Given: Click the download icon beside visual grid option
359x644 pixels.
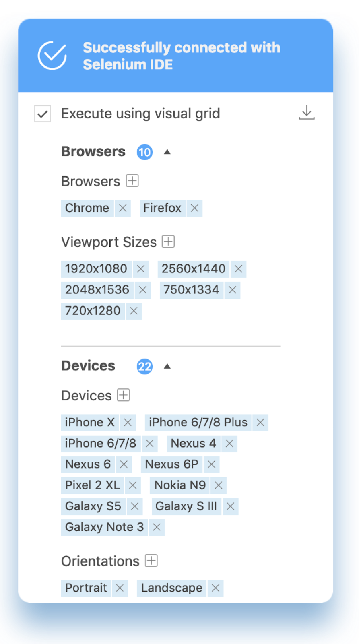Looking at the screenshot, I should tap(307, 113).
